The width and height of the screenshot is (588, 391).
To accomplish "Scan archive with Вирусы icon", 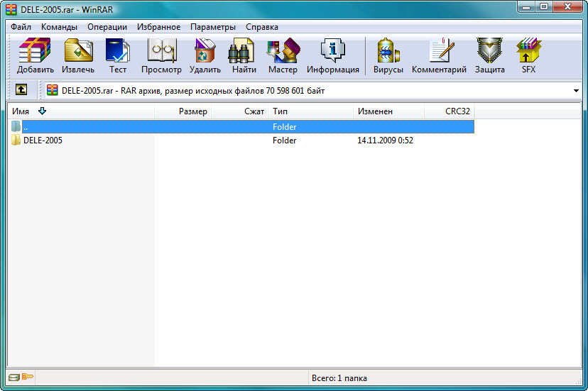I will 388,50.
